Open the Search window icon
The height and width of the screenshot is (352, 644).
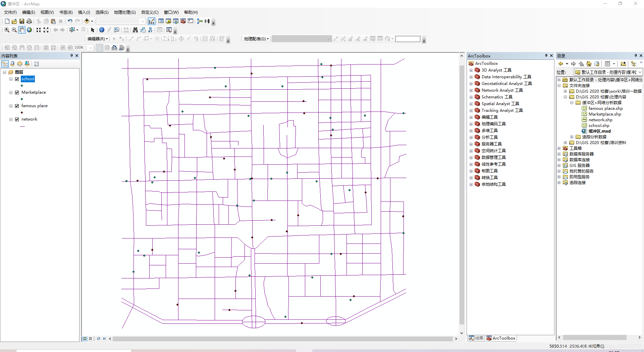176,21
